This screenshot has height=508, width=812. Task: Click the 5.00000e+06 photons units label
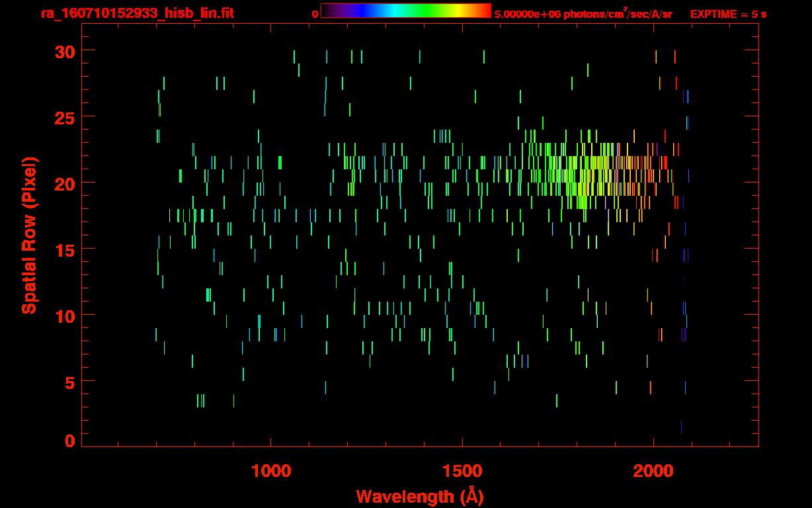pyautogui.click(x=583, y=14)
